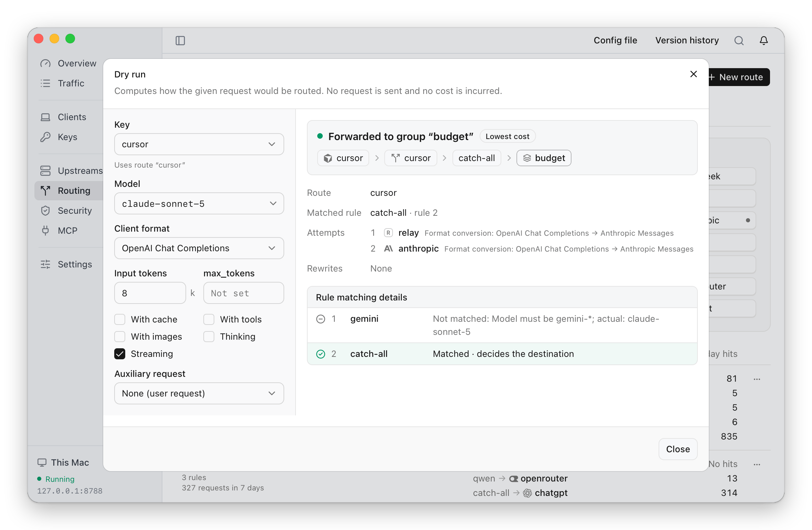Open the more menu beside No hits
The image size is (812, 530).
757,464
